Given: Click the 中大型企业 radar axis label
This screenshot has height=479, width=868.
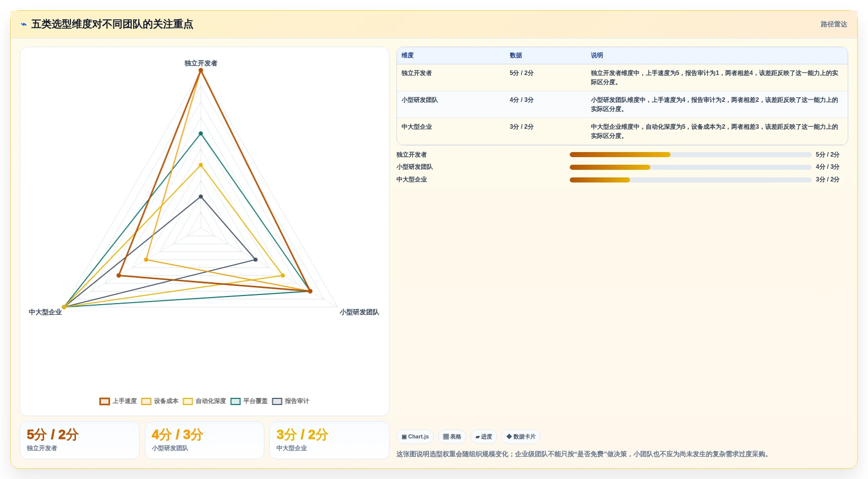Looking at the screenshot, I should tap(45, 312).
